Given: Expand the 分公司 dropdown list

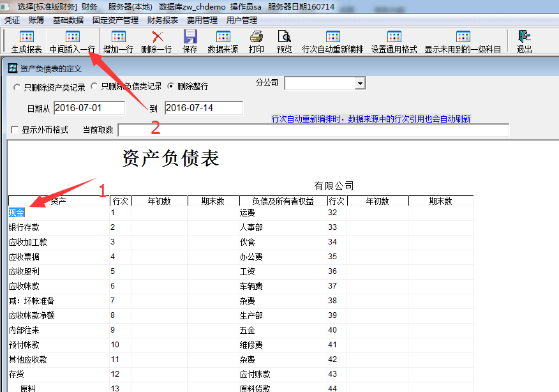Looking at the screenshot, I should coord(360,84).
